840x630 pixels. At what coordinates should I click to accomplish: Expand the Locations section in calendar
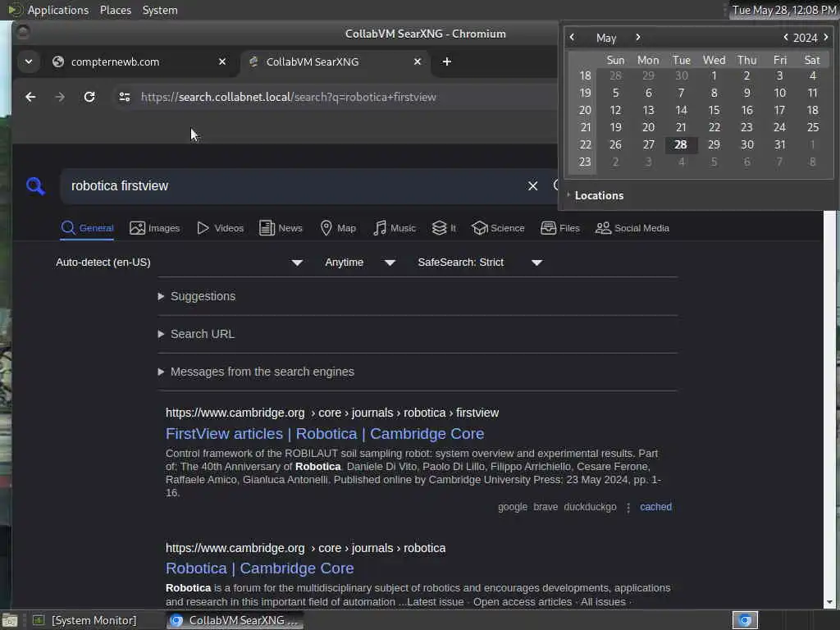(596, 195)
